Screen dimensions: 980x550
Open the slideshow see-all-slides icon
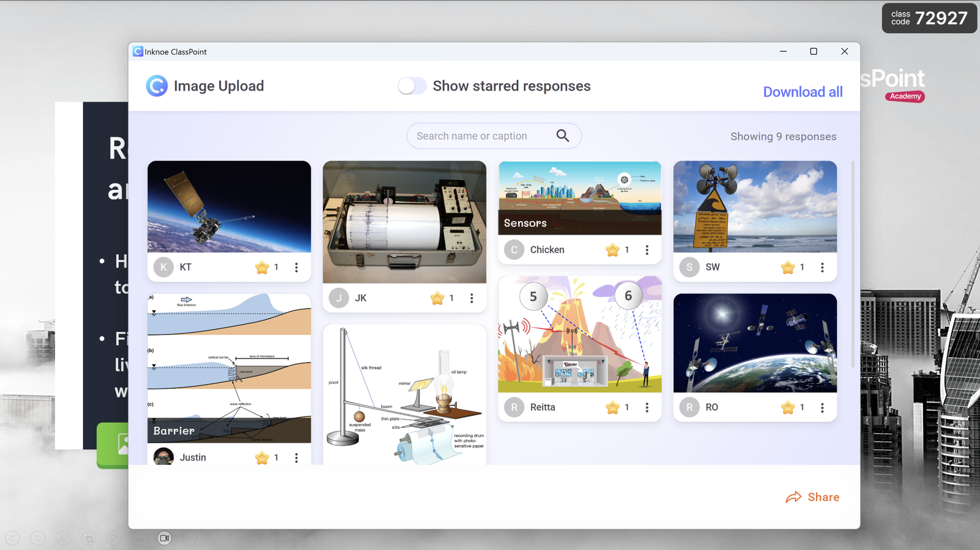[88, 538]
